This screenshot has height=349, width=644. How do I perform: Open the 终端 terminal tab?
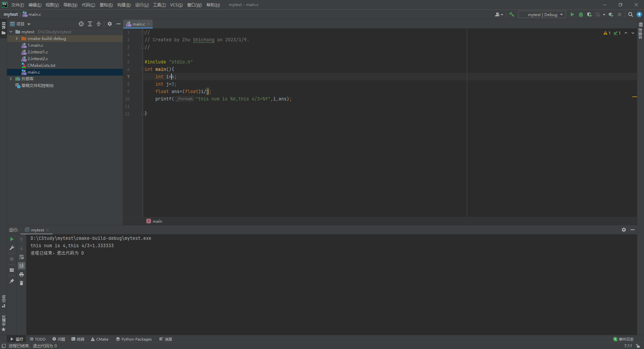pos(78,339)
